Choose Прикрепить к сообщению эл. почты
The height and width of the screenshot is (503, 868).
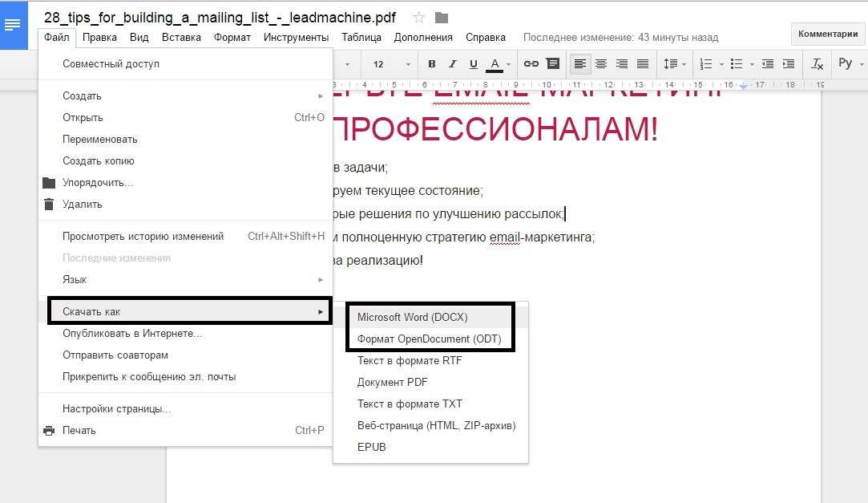point(185,377)
